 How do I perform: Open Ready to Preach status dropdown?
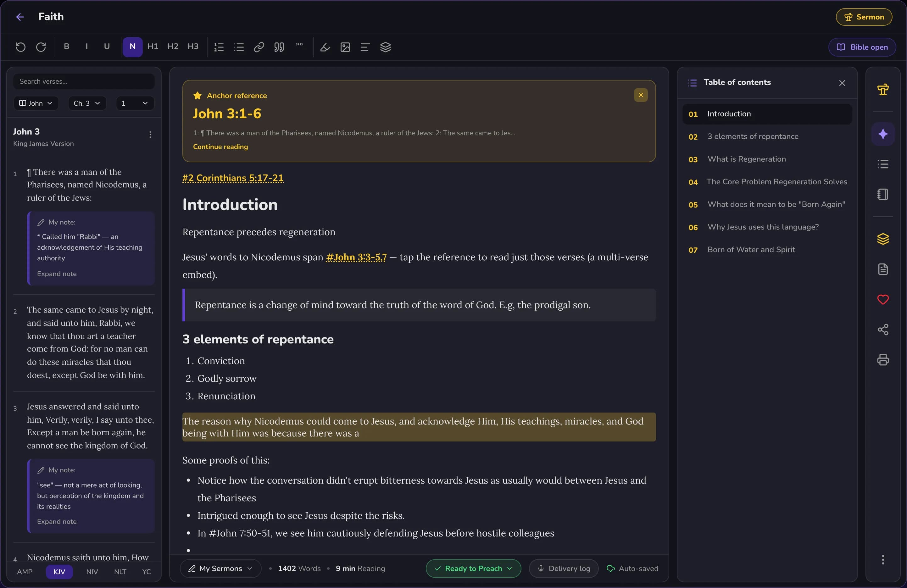473,568
